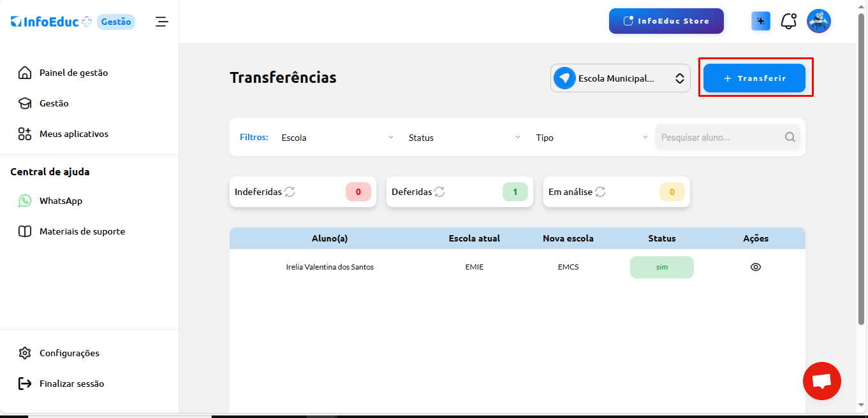Refresh the Indeferidas counter
Image resolution: width=868 pixels, height=418 pixels.
[x=290, y=192]
